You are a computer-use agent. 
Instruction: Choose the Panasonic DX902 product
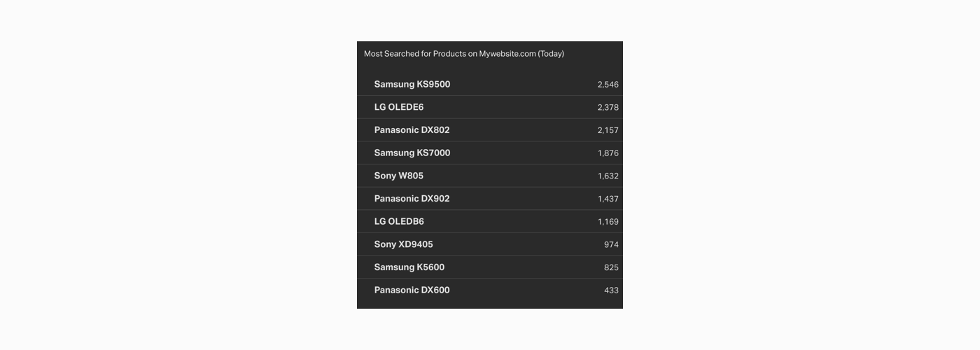(490, 199)
